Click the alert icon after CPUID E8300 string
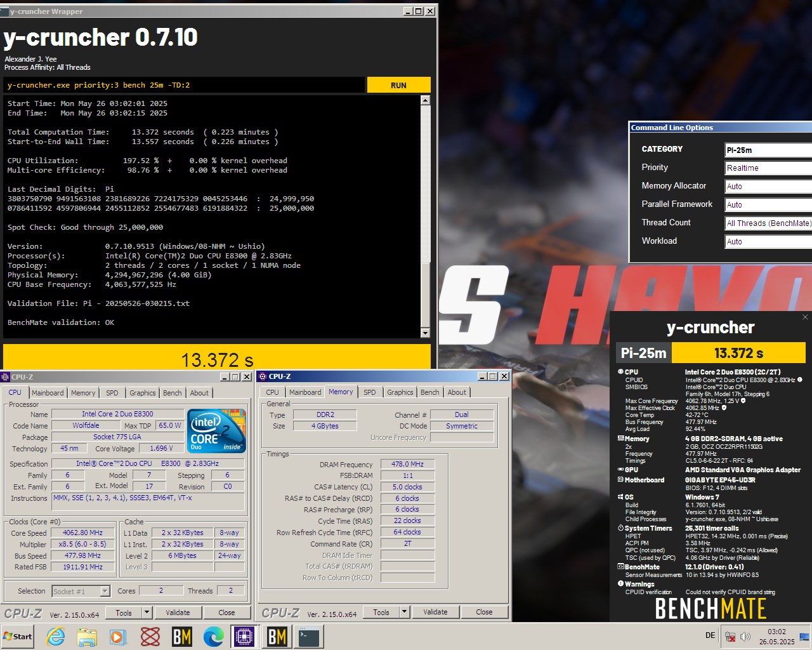This screenshot has height=650, width=812. point(799,380)
